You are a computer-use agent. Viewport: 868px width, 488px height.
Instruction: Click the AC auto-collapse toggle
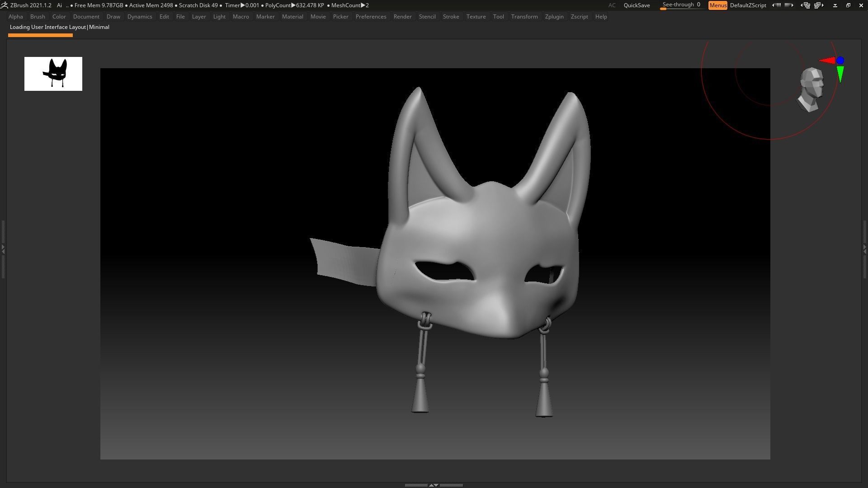612,5
